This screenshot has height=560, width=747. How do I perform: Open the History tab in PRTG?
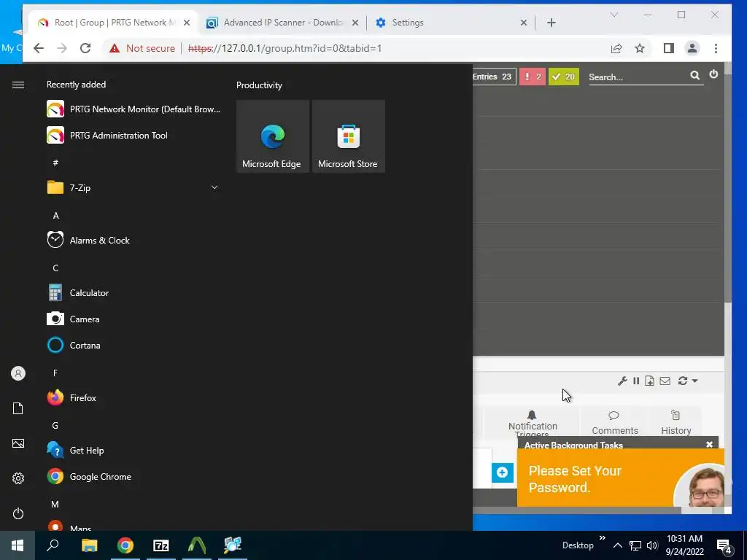(676, 422)
